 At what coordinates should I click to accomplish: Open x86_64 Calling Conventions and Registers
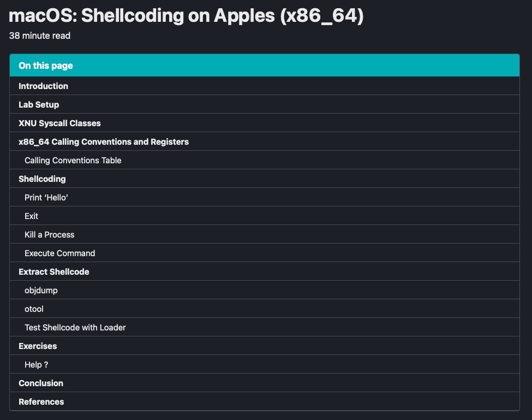pos(264,141)
